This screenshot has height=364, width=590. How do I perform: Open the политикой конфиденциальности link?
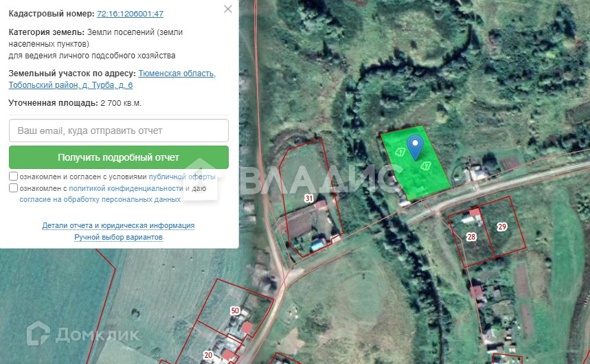126,188
